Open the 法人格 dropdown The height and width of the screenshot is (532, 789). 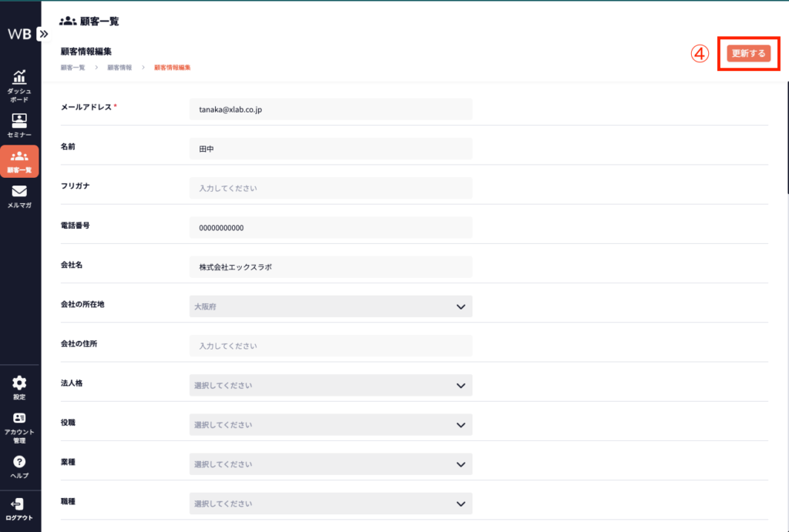[331, 385]
